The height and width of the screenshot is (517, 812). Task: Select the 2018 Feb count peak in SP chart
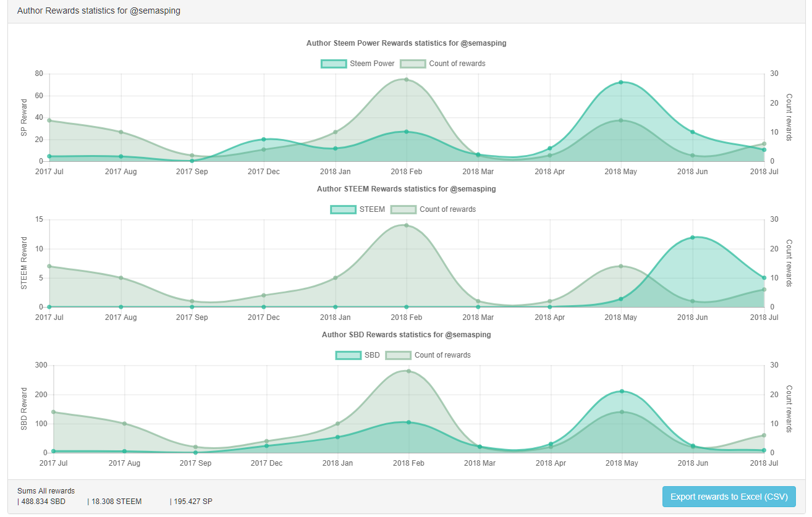point(407,79)
